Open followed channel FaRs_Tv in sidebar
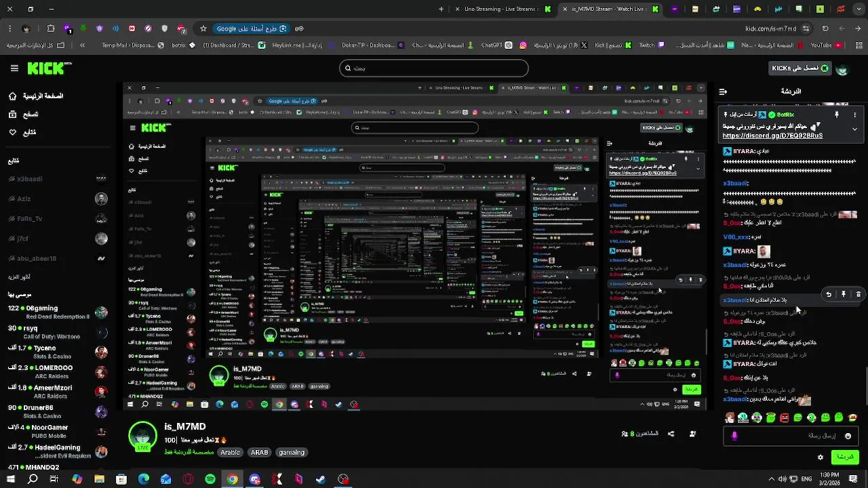This screenshot has width=868, height=488. pyautogui.click(x=58, y=219)
